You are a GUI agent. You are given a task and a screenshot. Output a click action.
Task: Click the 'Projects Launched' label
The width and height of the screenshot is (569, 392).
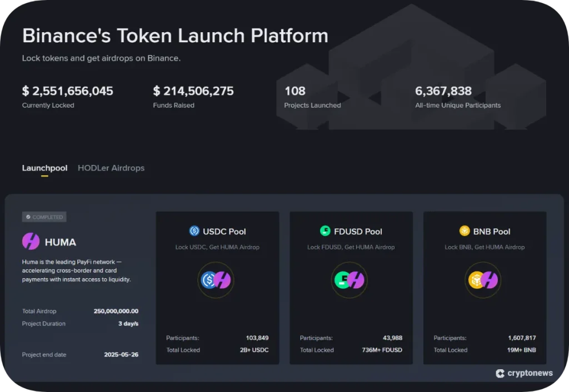click(x=312, y=105)
